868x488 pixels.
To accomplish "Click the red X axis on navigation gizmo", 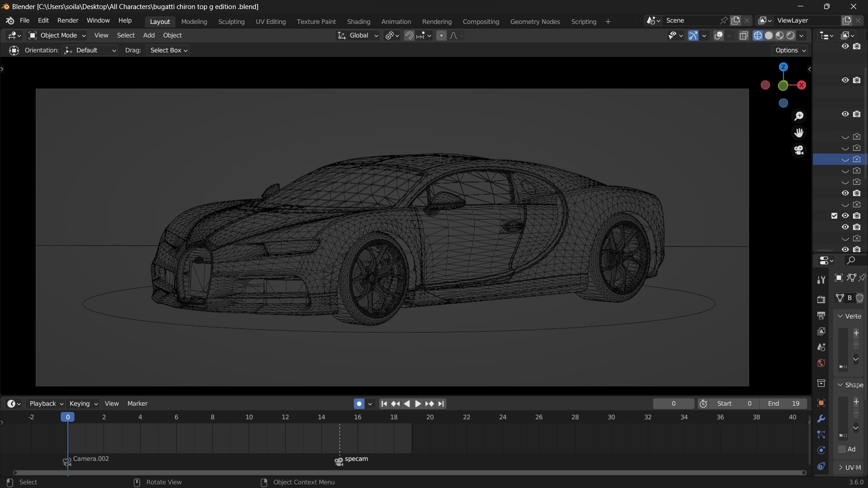I will (802, 85).
